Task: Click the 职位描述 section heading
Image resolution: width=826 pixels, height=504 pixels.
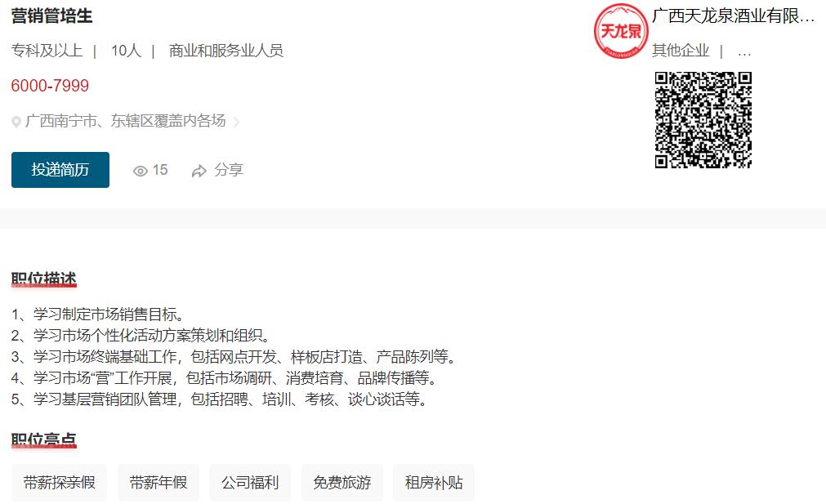Action: pos(44,279)
